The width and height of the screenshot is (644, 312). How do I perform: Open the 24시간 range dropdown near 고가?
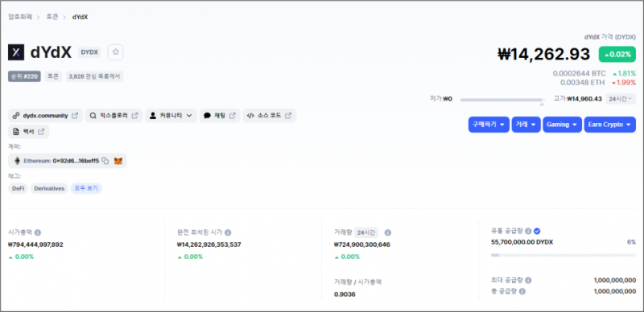click(x=621, y=99)
